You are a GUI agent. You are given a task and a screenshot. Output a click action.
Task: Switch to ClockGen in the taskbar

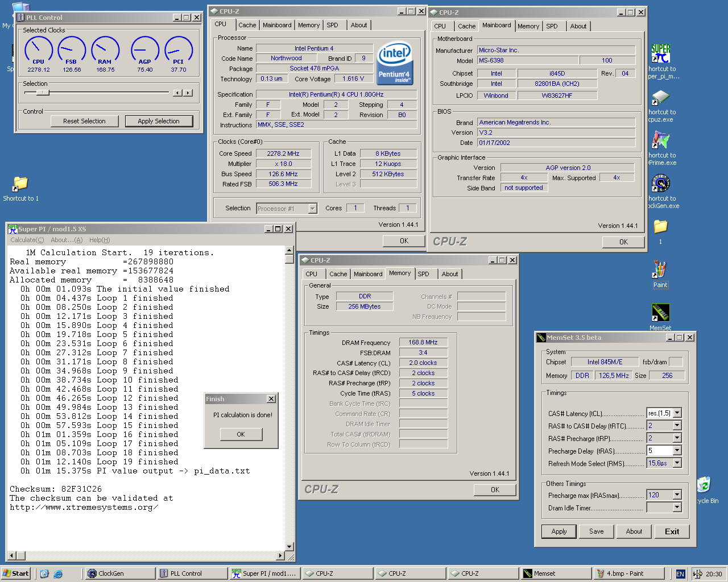[x=119, y=573]
